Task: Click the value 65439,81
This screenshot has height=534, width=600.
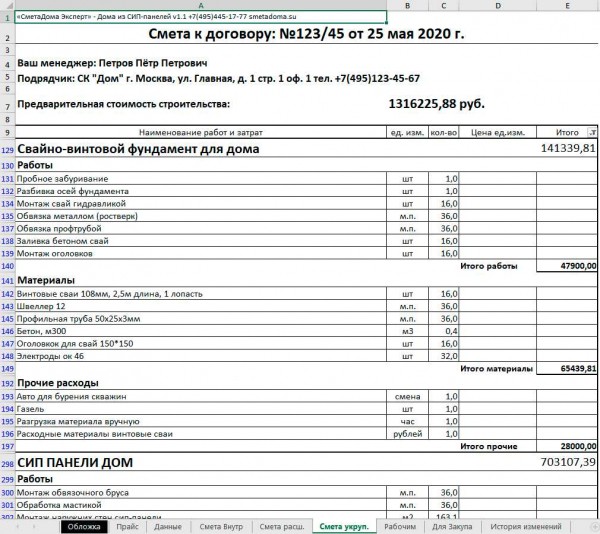Action: click(578, 368)
